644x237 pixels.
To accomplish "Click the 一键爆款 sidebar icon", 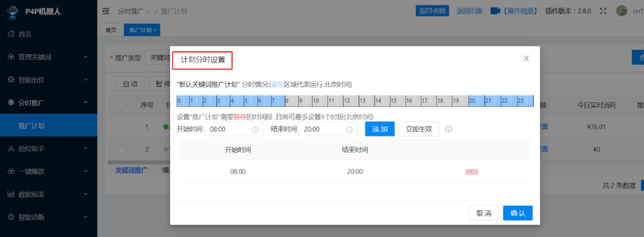I will pos(11,171).
